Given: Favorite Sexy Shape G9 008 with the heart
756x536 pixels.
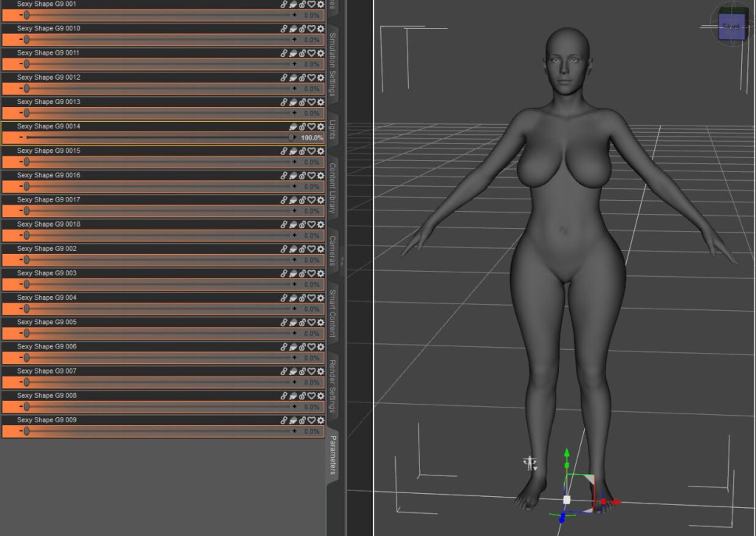Looking at the screenshot, I should [x=312, y=396].
